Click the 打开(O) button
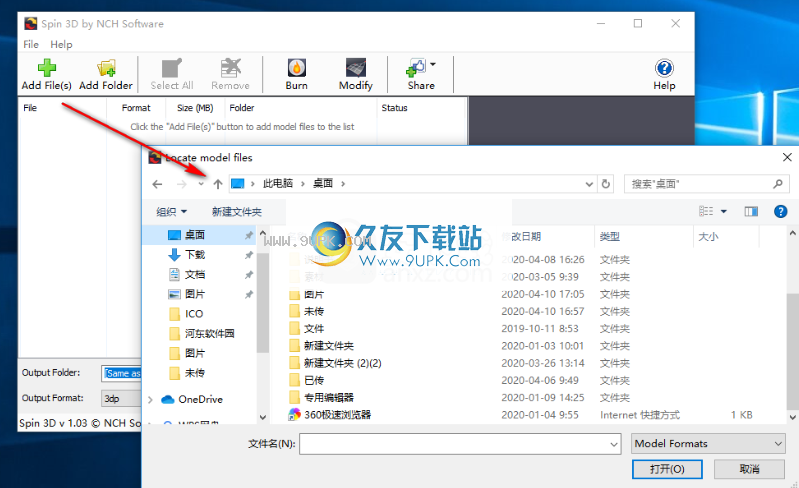This screenshot has height=488, width=799. (667, 469)
